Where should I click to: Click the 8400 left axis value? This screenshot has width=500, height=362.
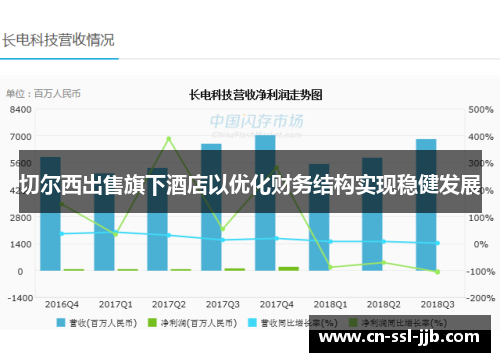point(21,110)
